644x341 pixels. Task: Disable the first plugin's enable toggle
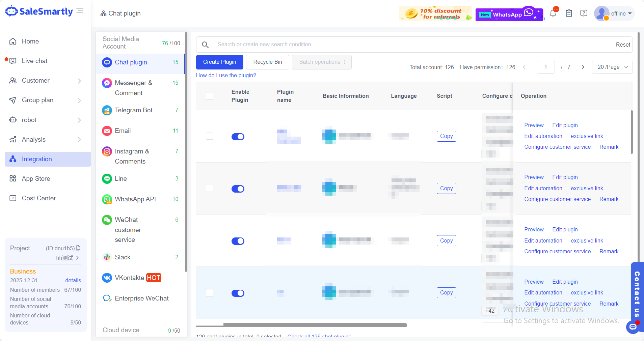coord(238,137)
